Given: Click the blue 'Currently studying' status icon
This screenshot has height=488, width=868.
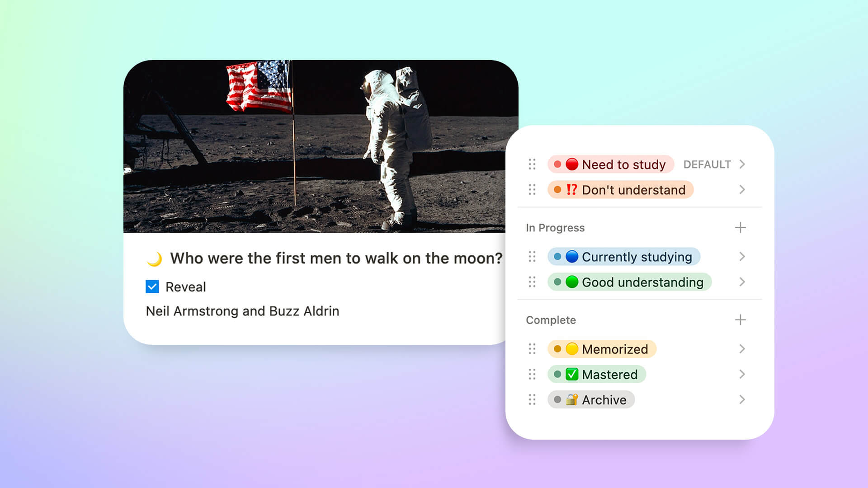Looking at the screenshot, I should (572, 256).
